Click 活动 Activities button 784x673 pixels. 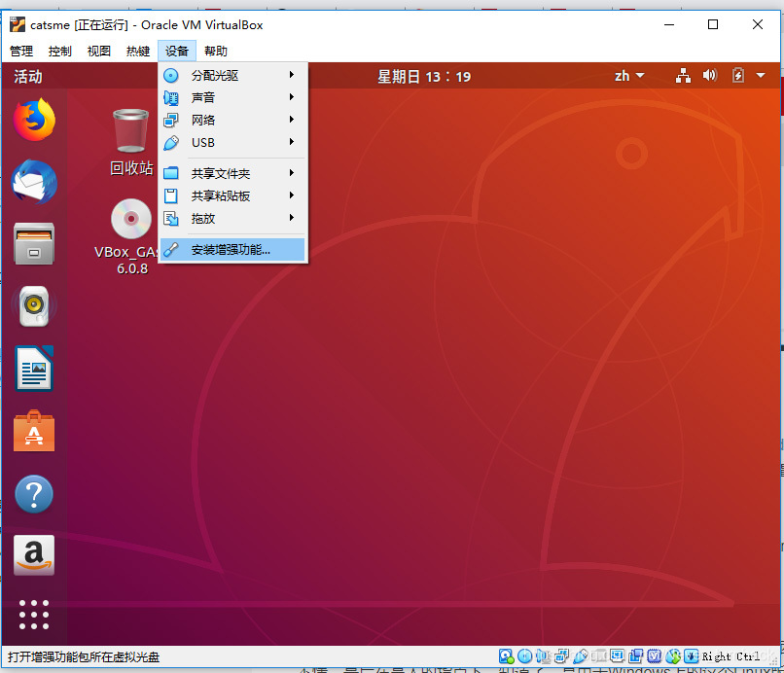28,77
